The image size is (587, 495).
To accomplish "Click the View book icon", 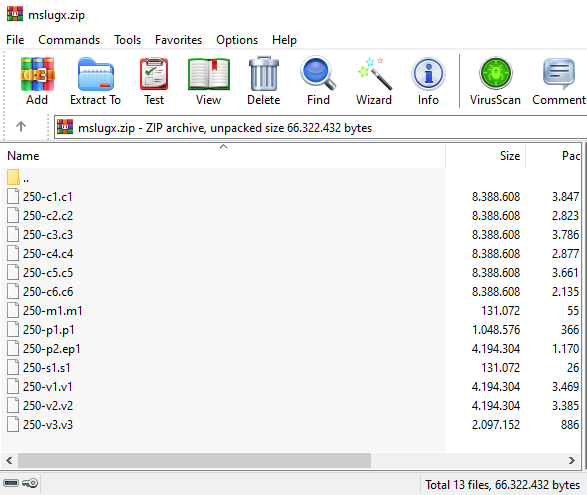I will [209, 80].
